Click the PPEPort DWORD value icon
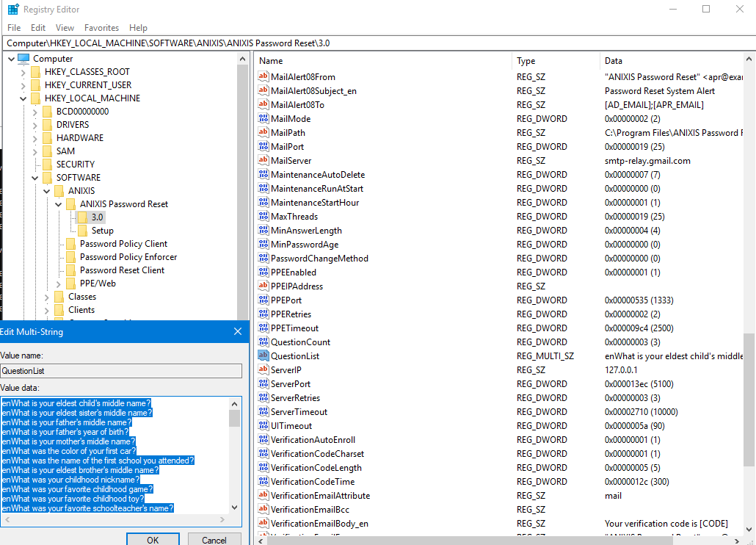 click(264, 300)
